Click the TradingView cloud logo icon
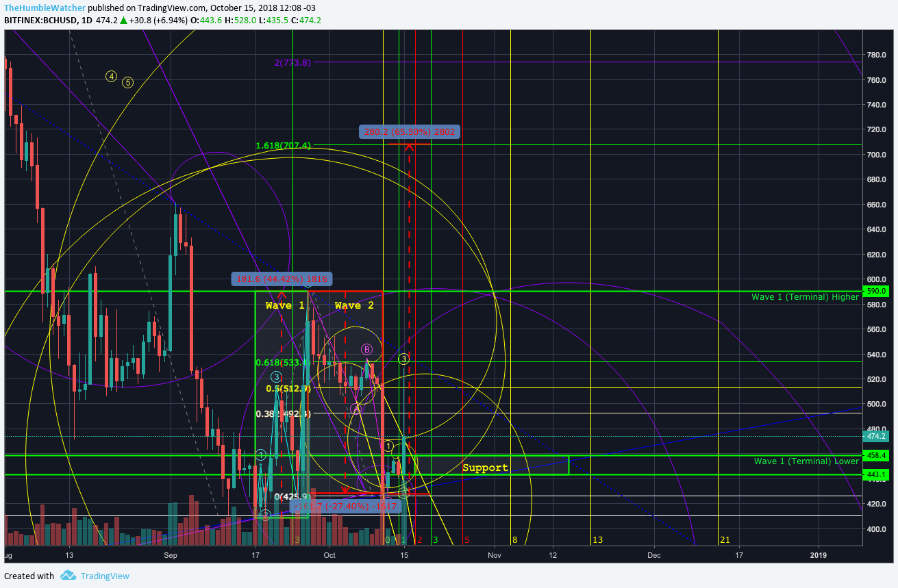Screen dimensions: 898x588 (x=67, y=576)
